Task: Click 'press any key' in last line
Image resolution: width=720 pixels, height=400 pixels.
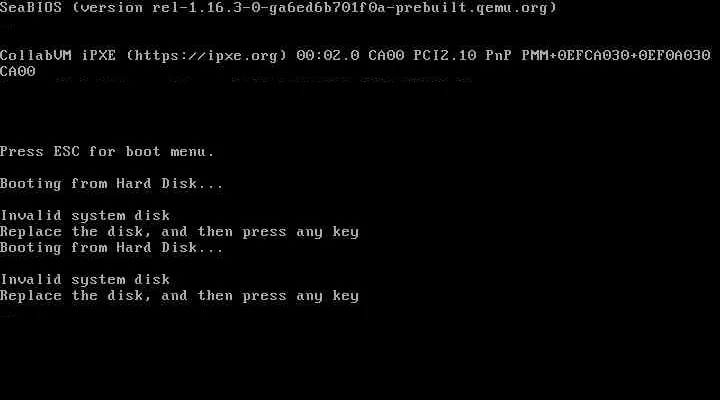Action: [300, 296]
